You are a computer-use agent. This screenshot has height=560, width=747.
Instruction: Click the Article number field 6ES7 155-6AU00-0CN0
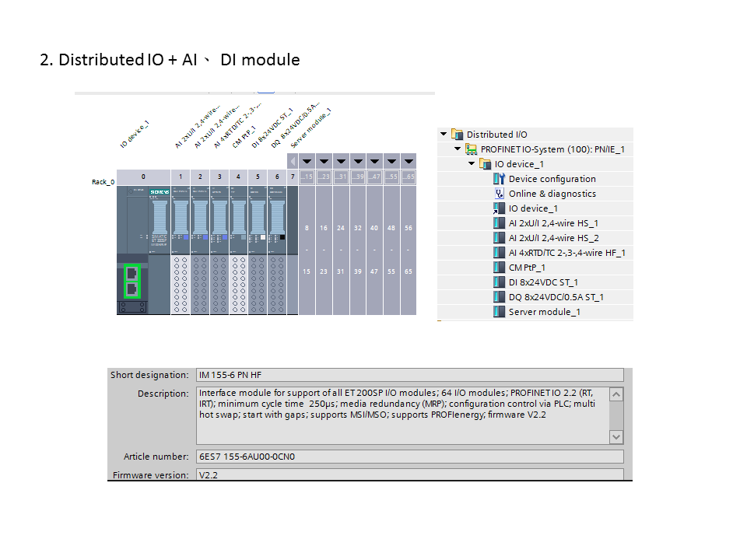point(410,457)
